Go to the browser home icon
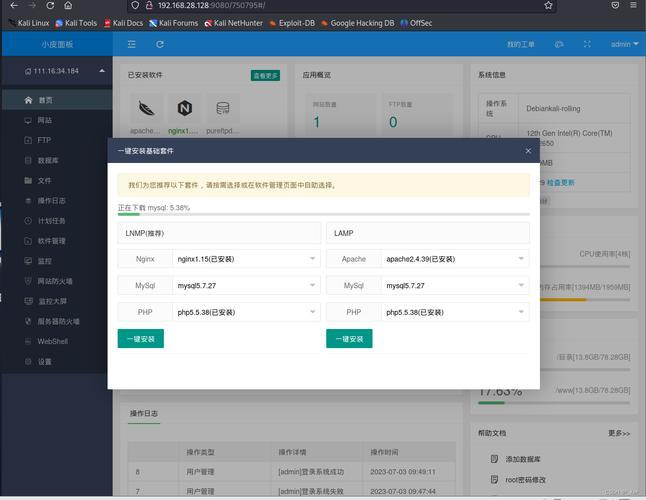The width and height of the screenshot is (646, 500). (x=68, y=5)
